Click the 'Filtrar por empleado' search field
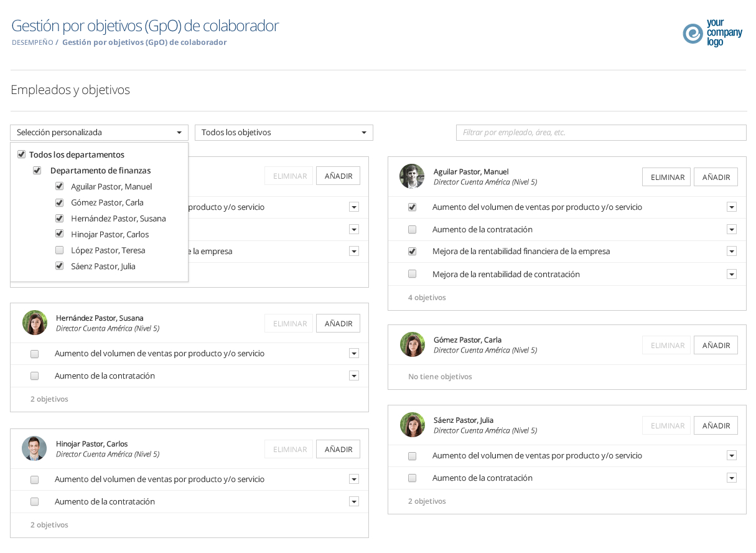The image size is (756, 553). click(x=600, y=133)
